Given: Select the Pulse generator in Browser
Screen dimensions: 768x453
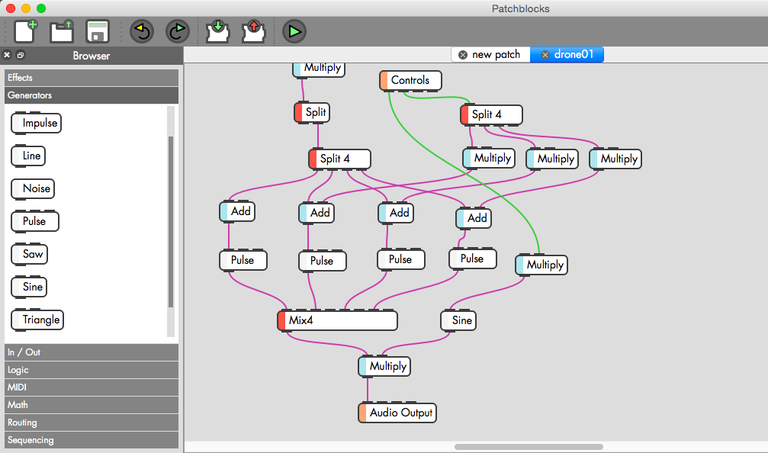Looking at the screenshot, I should (x=35, y=221).
